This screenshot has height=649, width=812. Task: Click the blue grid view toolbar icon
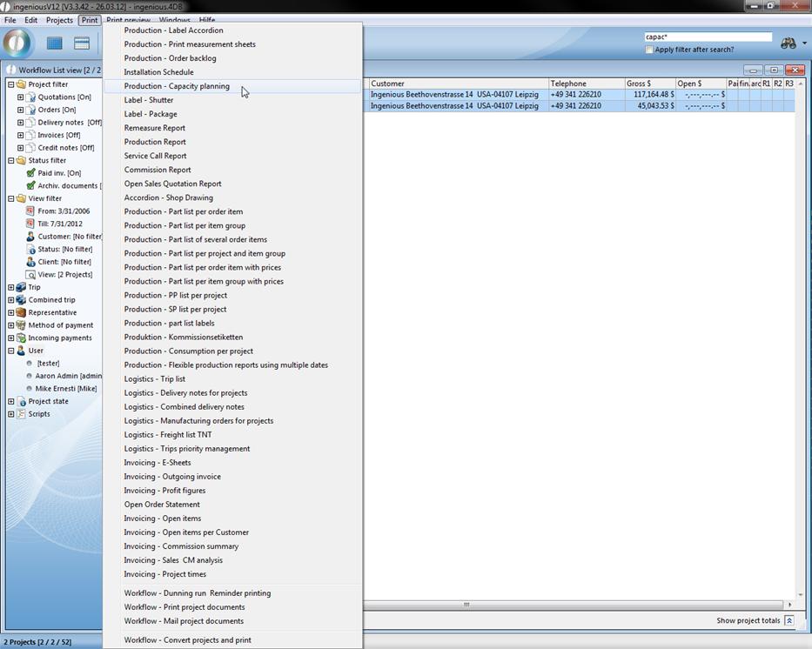click(x=54, y=43)
